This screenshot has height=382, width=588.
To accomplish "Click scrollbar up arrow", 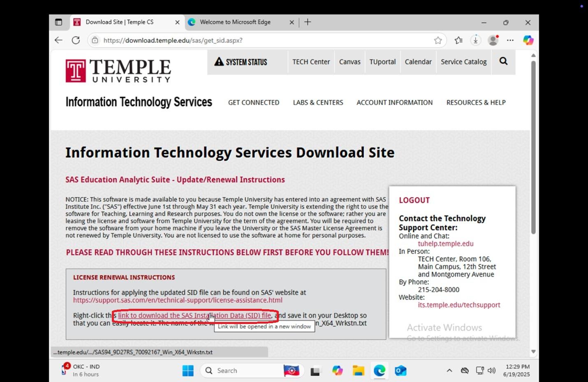I will tap(533, 55).
